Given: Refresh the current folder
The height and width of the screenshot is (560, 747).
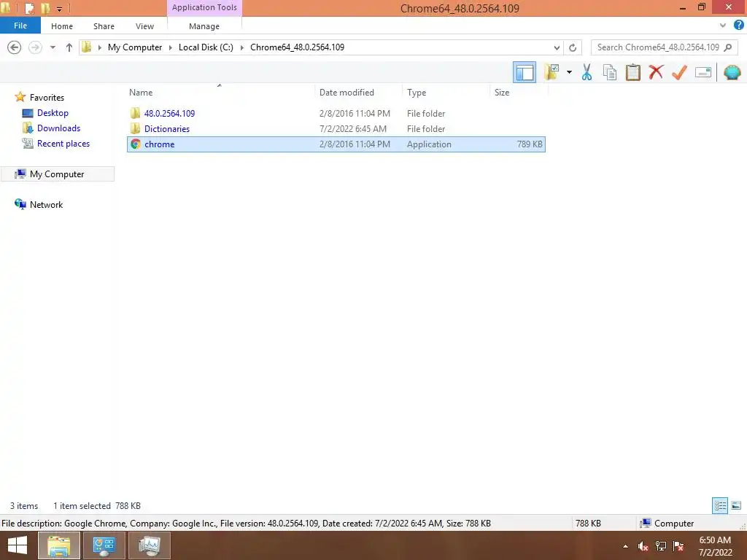Looking at the screenshot, I should click(573, 47).
